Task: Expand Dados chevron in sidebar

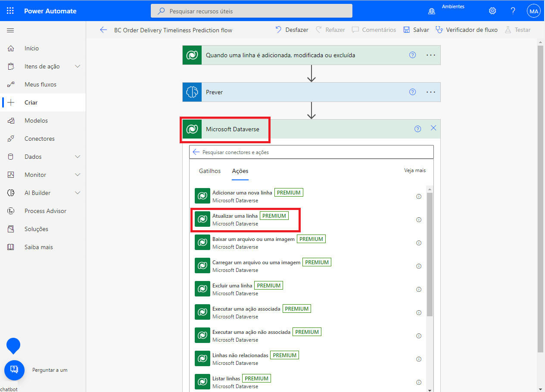Action: (78, 157)
